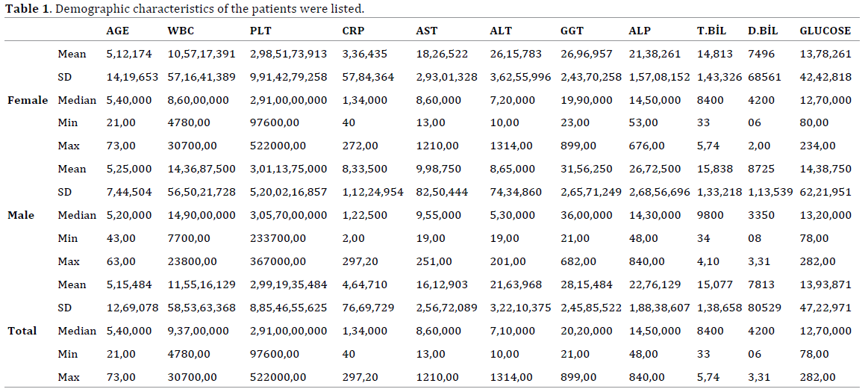Click the ALP column header
This screenshot has width=868, height=392.
pos(640,31)
